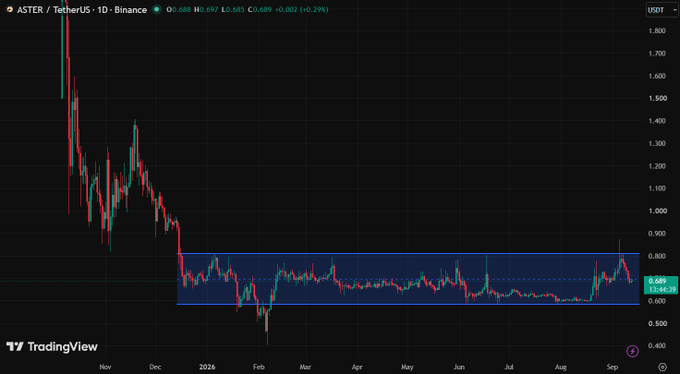Click the change value +0.002 (+0.29%)
The width and height of the screenshot is (680, 374).
(301, 10)
